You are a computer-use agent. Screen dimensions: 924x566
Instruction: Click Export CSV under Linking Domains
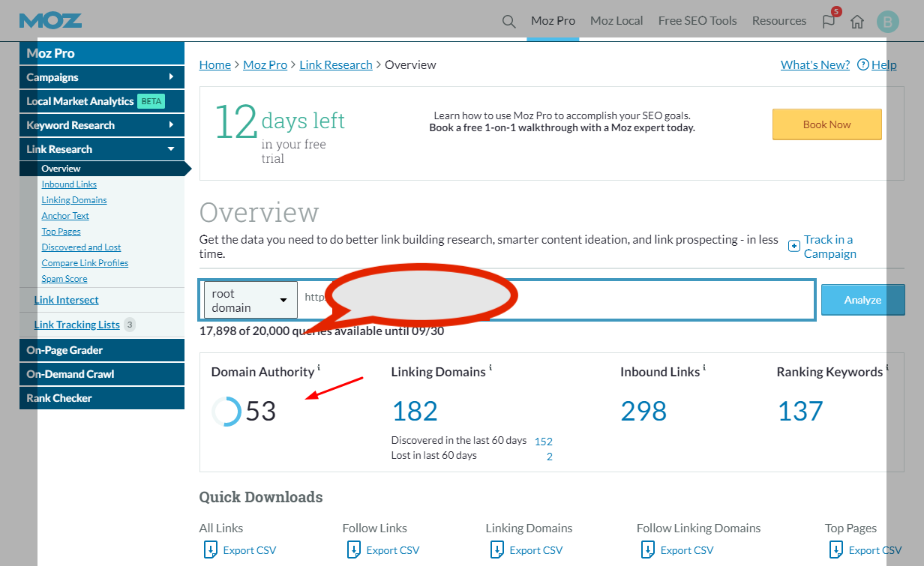coord(536,550)
